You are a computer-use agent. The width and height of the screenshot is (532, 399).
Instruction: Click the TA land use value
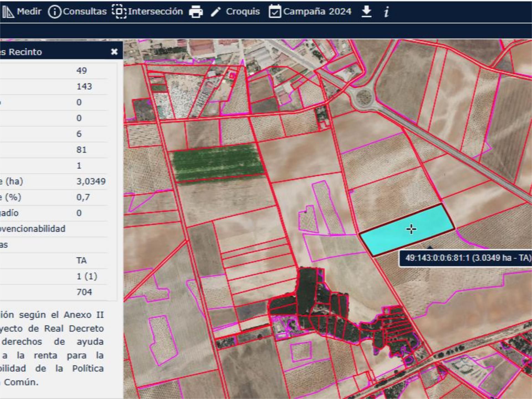pyautogui.click(x=81, y=261)
